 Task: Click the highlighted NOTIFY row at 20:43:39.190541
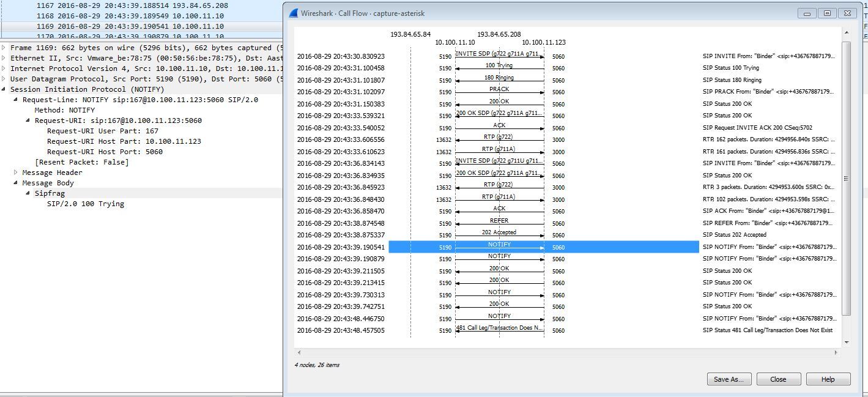click(544, 247)
